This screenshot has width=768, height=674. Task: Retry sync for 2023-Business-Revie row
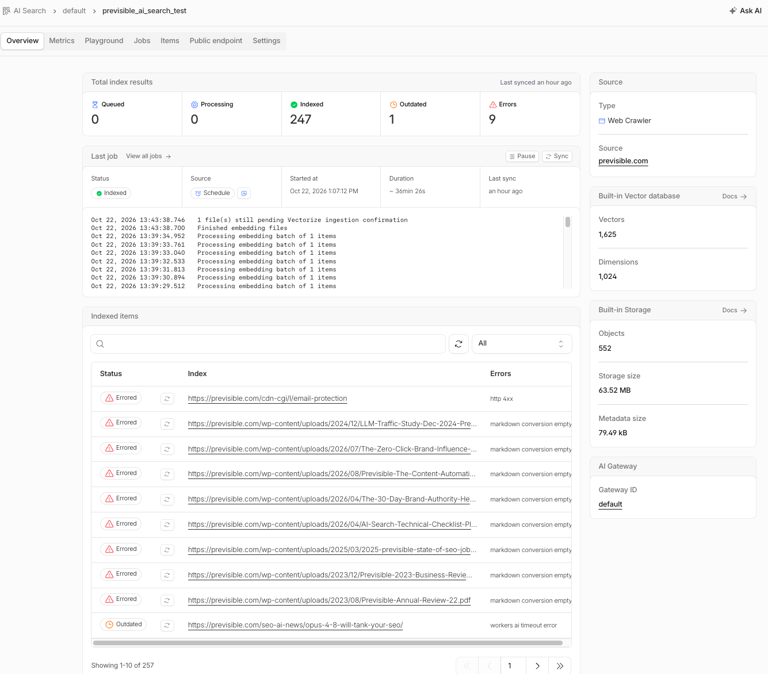coord(167,575)
